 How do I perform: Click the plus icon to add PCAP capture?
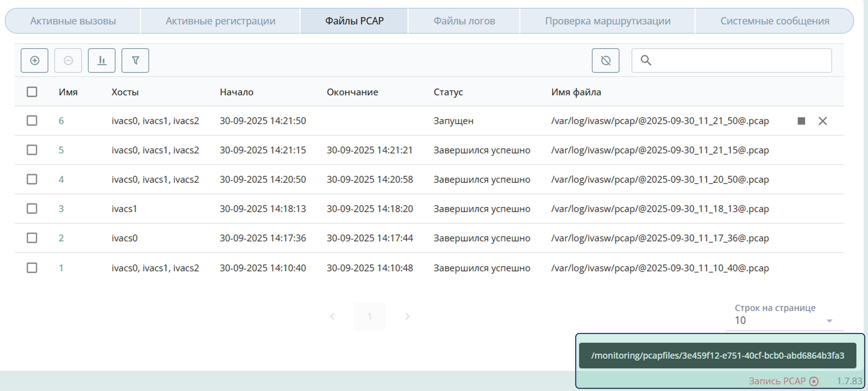point(34,61)
